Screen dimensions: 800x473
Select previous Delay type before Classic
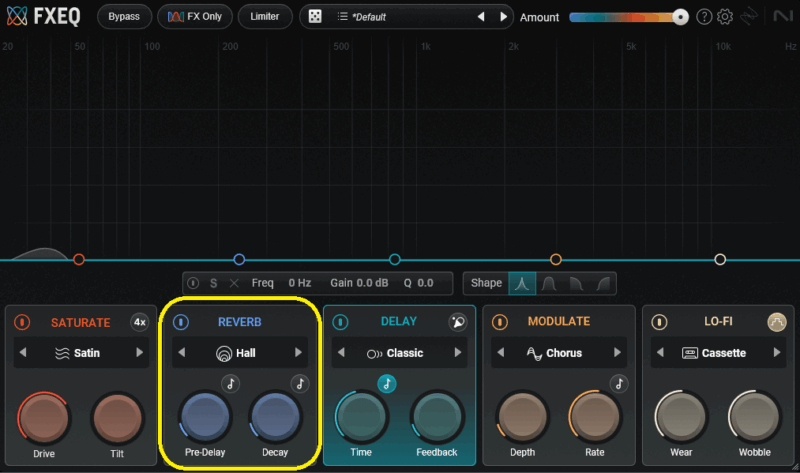(x=341, y=353)
